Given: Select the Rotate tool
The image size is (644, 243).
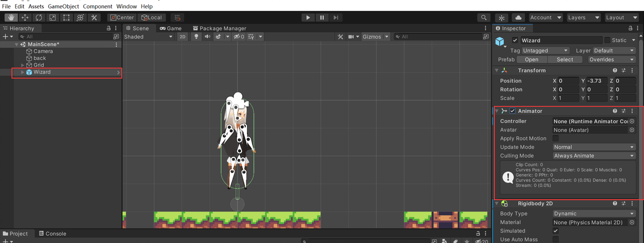Looking at the screenshot, I should [x=38, y=17].
